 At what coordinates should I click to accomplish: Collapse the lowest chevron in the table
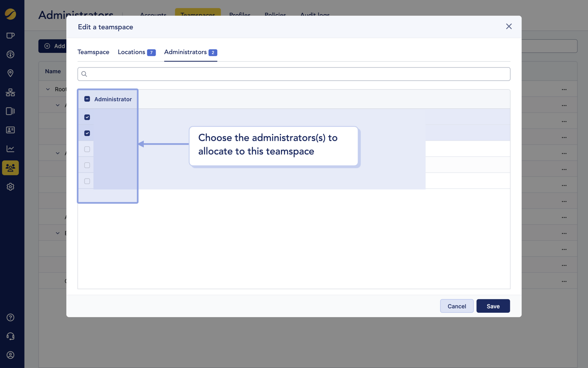coord(57,233)
